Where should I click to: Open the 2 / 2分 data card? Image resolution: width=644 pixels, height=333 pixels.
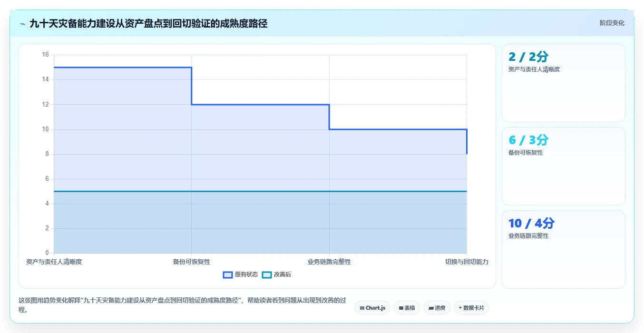click(563, 83)
